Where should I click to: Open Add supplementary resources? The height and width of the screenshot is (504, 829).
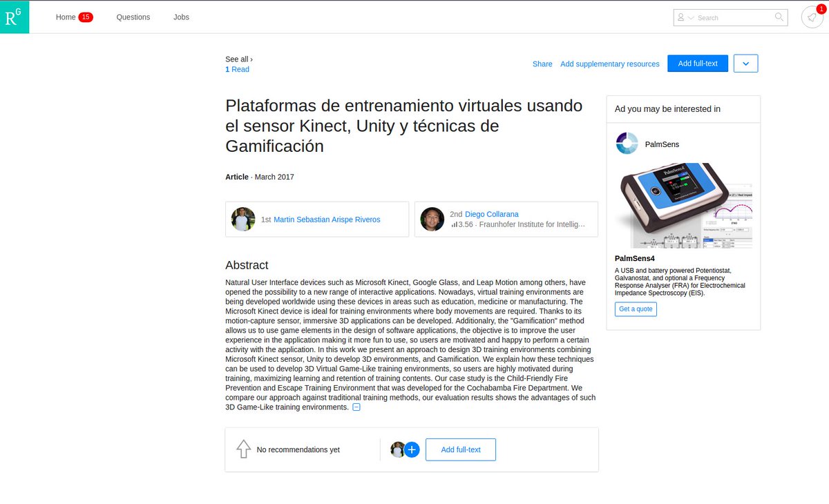click(x=609, y=64)
